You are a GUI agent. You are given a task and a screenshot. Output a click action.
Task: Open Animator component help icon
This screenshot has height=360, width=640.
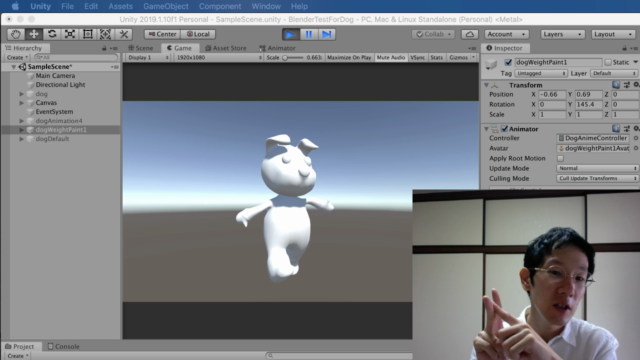point(616,129)
